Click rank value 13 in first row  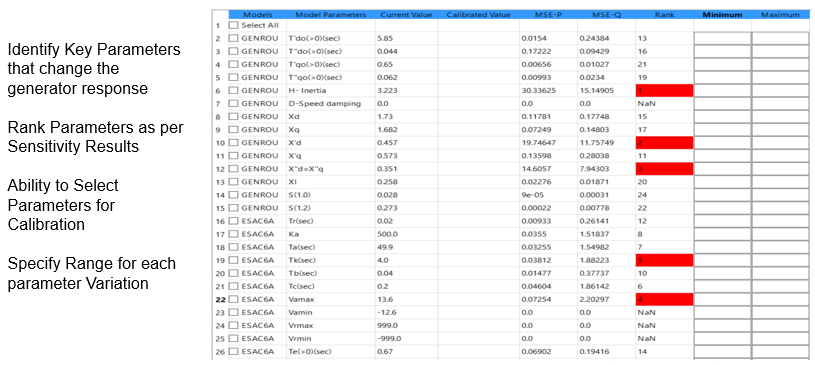[642, 38]
